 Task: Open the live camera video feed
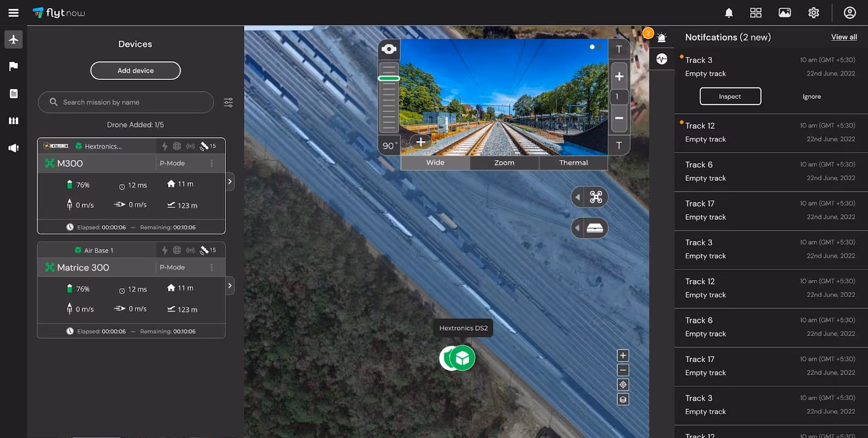coord(504,97)
